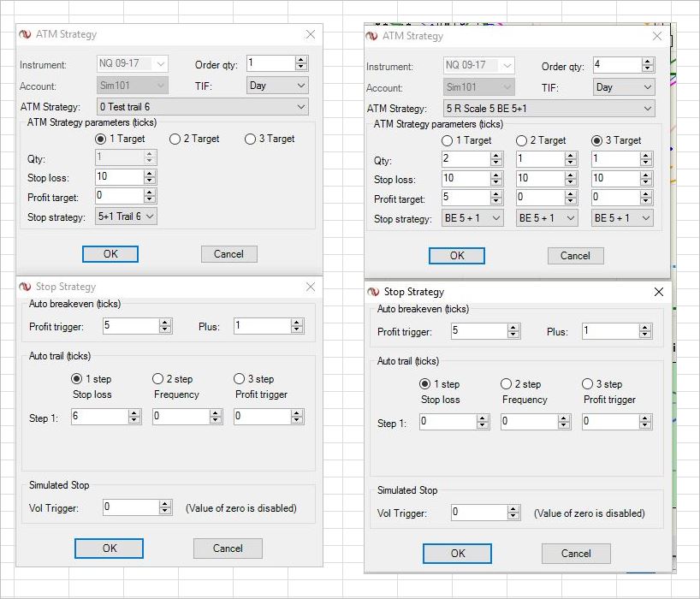Adjust Step 1 Frequency stepper in right Stop Strategy
700x599 pixels.
pyautogui.click(x=564, y=422)
